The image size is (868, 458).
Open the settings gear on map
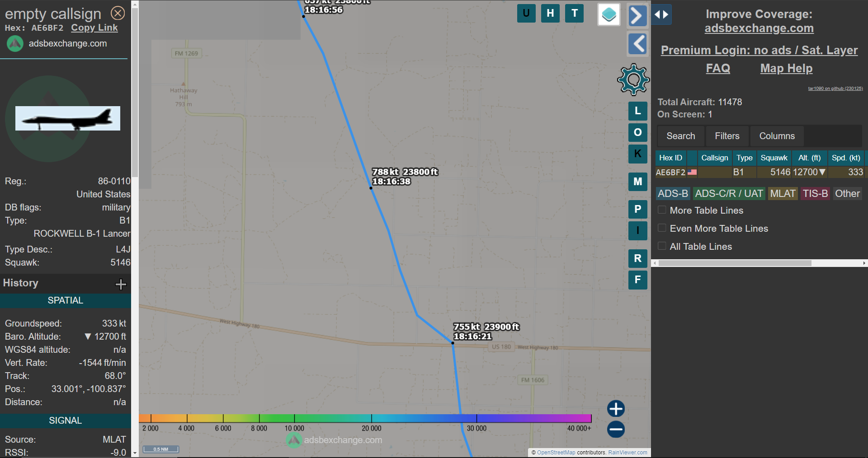[633, 80]
